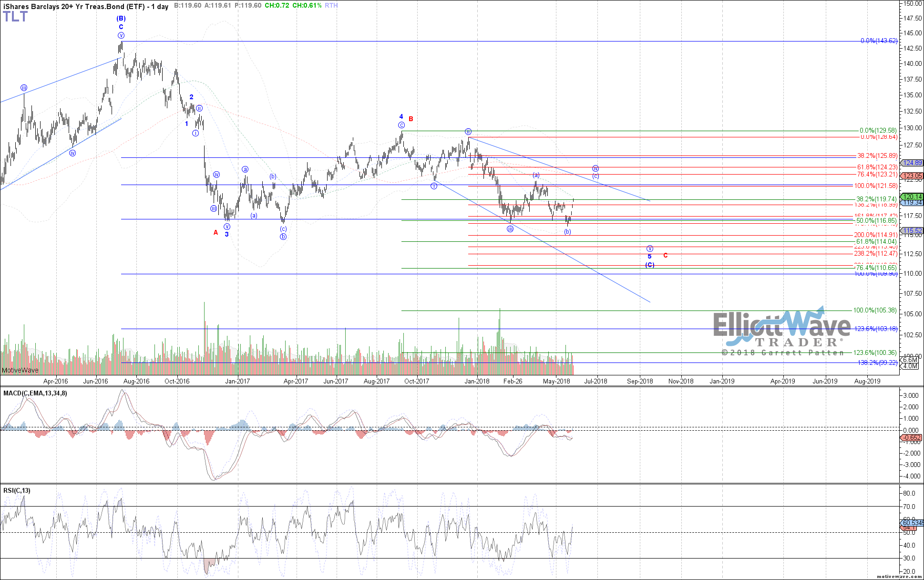The image size is (924, 580).
Task: Click the green CH:0.72 change value
Action: point(277,6)
